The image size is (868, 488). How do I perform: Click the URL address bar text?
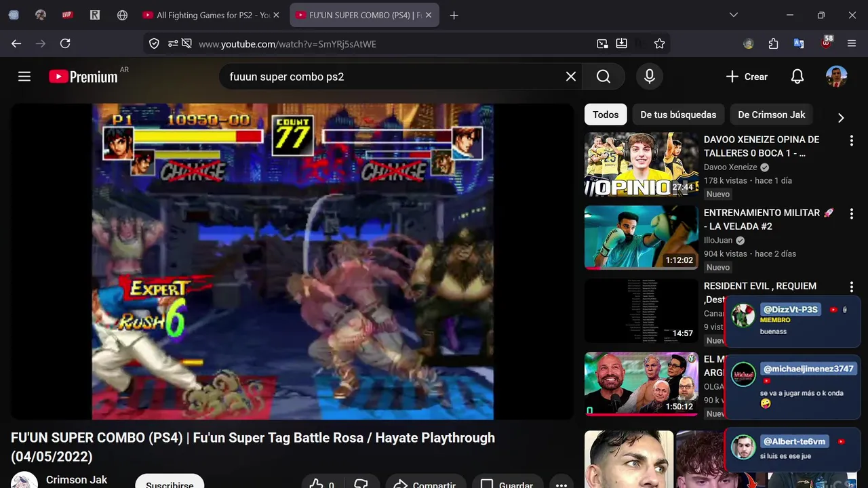pyautogui.click(x=288, y=44)
